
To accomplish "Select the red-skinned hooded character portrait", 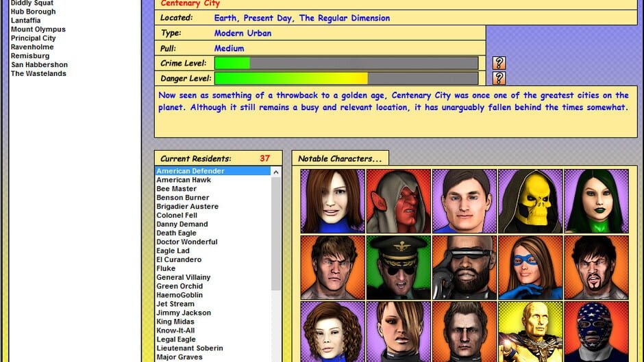I will click(399, 201).
